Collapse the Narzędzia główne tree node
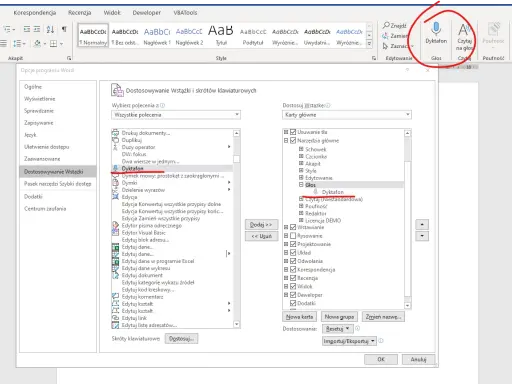 pyautogui.click(x=286, y=141)
